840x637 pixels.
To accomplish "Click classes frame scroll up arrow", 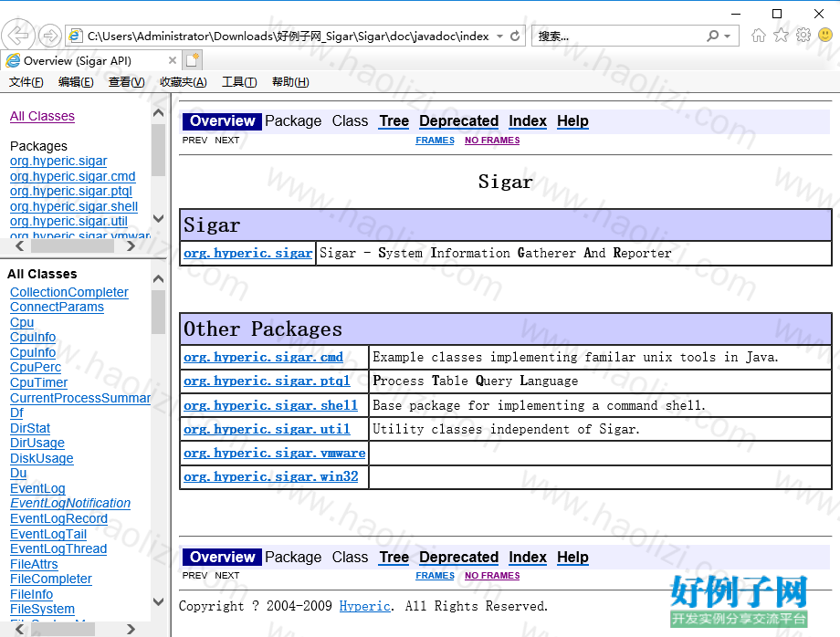I will point(158,279).
